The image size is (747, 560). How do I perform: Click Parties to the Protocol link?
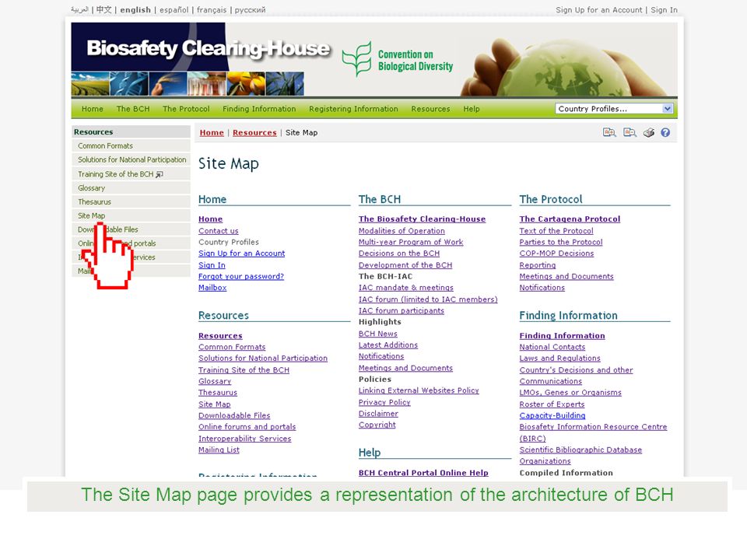561,242
